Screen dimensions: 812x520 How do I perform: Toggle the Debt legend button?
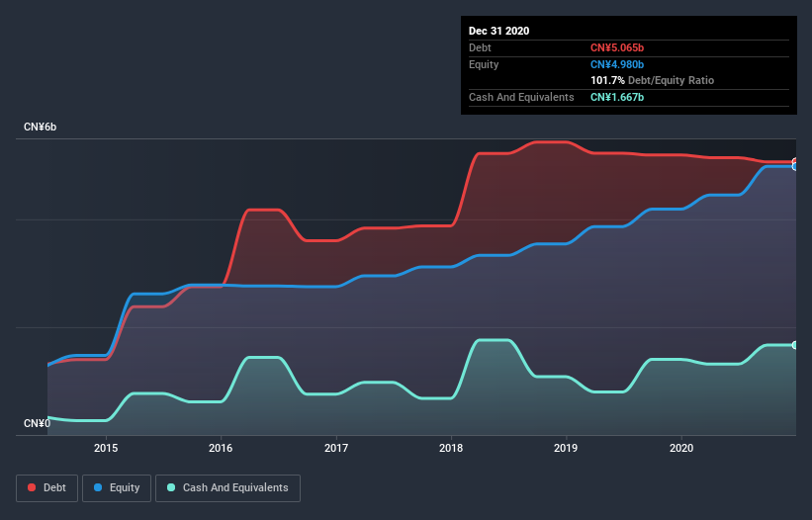(47, 488)
